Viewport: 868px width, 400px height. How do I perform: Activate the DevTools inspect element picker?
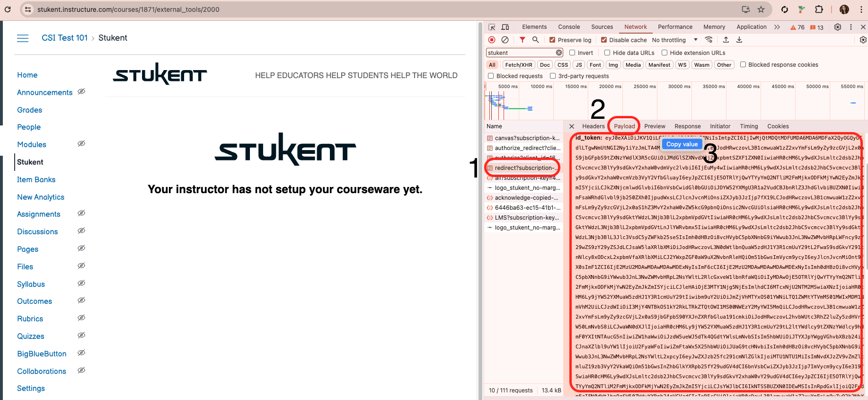[x=492, y=27]
